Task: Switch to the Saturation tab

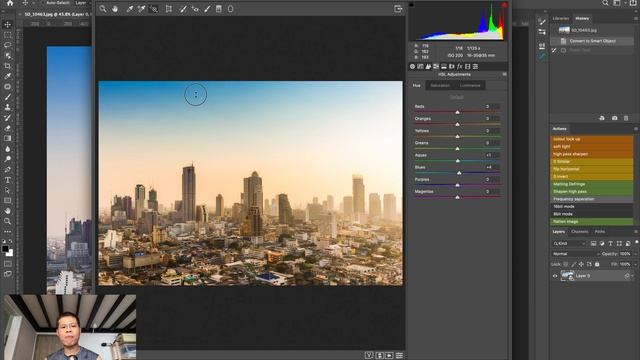Action: coord(440,85)
